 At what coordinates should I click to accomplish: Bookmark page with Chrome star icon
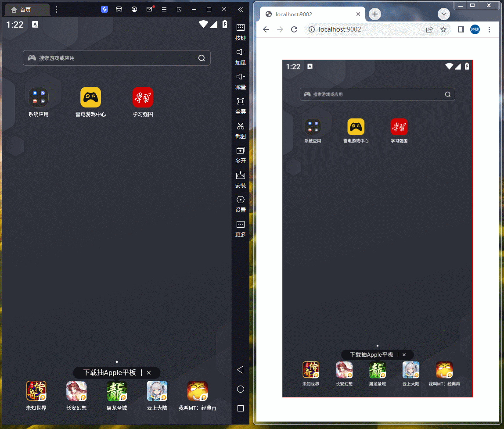[443, 29]
